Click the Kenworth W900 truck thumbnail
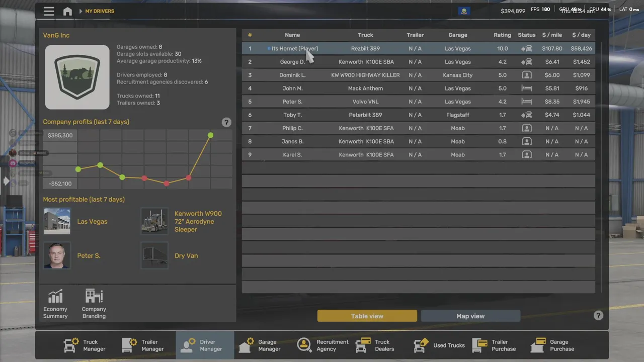The width and height of the screenshot is (644, 362). tap(154, 221)
